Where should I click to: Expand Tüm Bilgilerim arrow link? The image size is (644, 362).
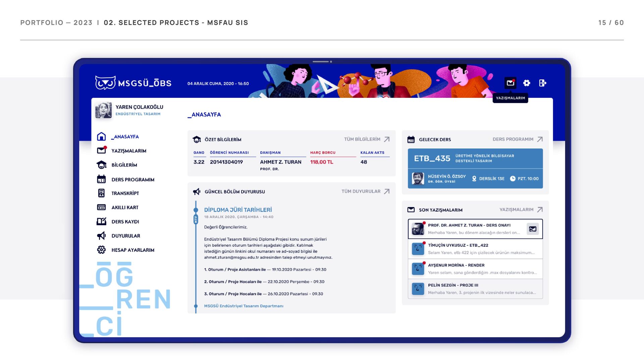[x=387, y=139]
